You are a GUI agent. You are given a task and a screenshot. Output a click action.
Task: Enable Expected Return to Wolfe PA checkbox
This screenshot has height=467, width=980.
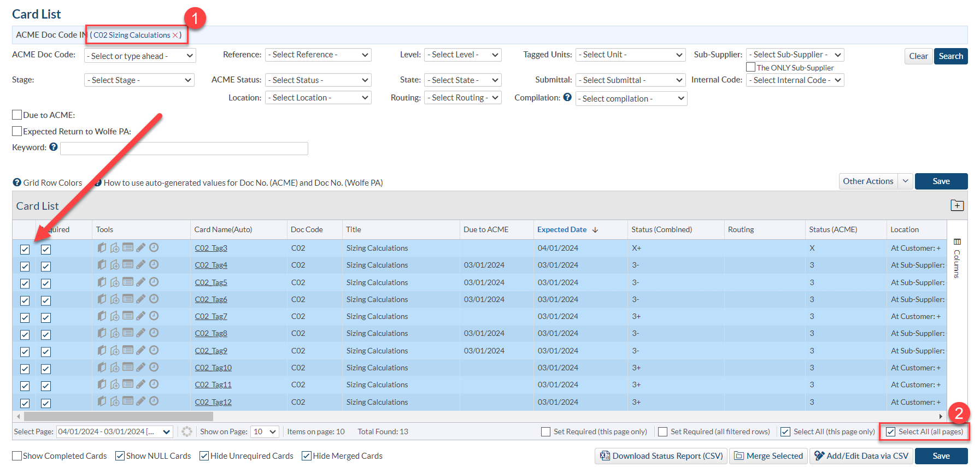[17, 131]
